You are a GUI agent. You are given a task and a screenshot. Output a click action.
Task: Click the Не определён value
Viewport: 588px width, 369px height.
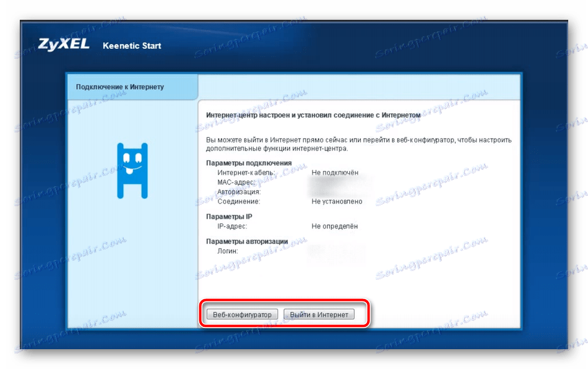point(334,226)
